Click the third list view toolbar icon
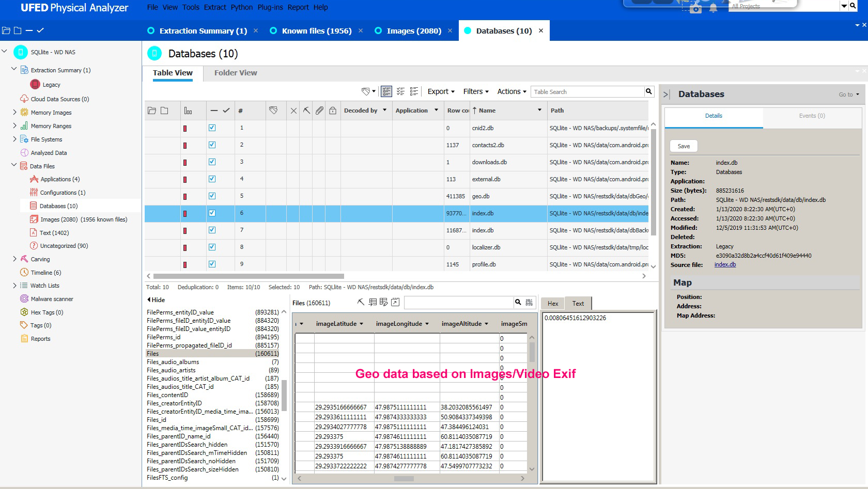 [414, 91]
